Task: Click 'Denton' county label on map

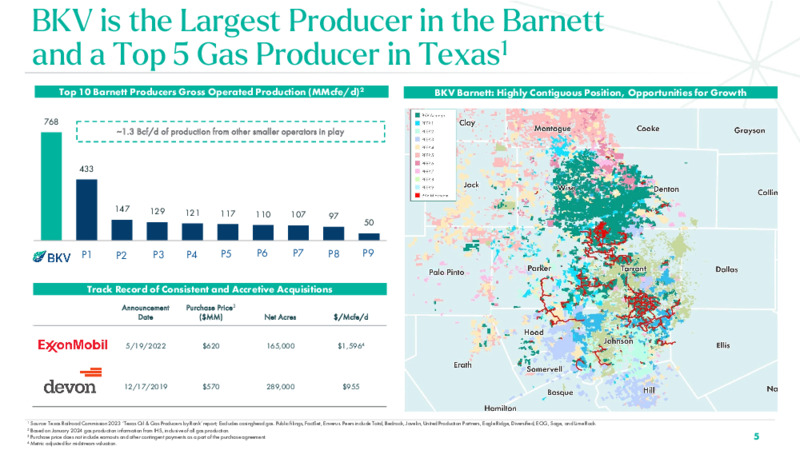Action: pyautogui.click(x=666, y=189)
